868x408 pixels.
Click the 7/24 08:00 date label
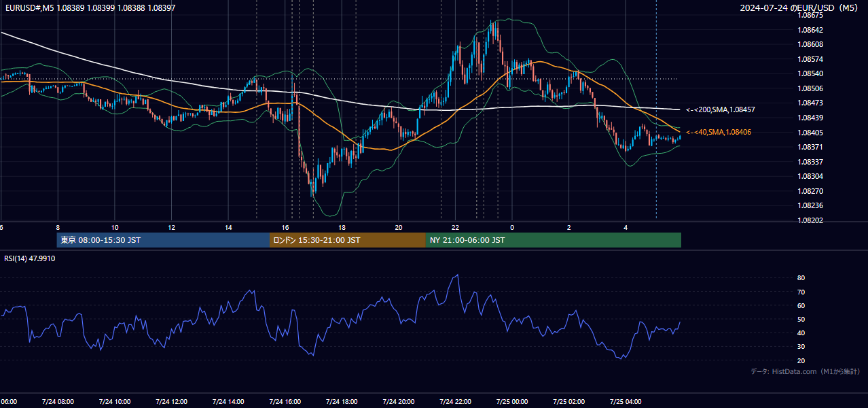tap(57, 402)
